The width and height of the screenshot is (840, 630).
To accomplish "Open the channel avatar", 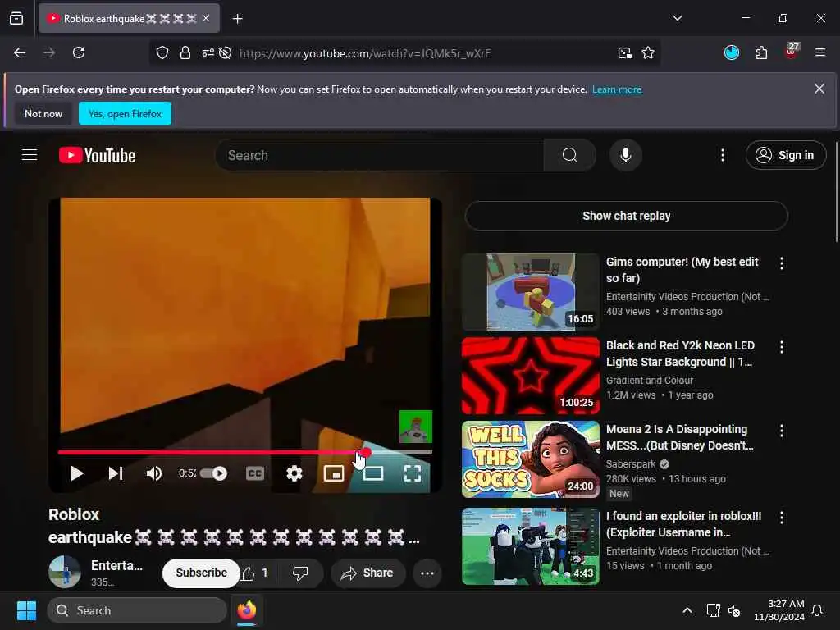I will point(65,572).
